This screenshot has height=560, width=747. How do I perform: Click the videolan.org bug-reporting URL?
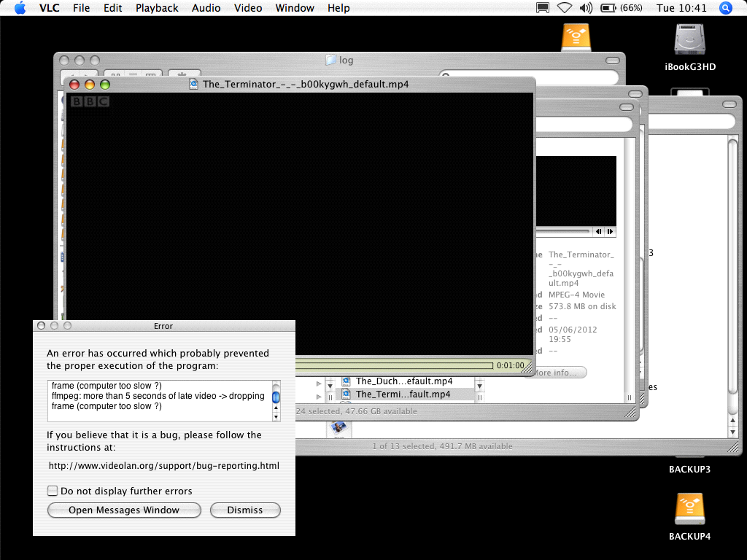pyautogui.click(x=164, y=466)
